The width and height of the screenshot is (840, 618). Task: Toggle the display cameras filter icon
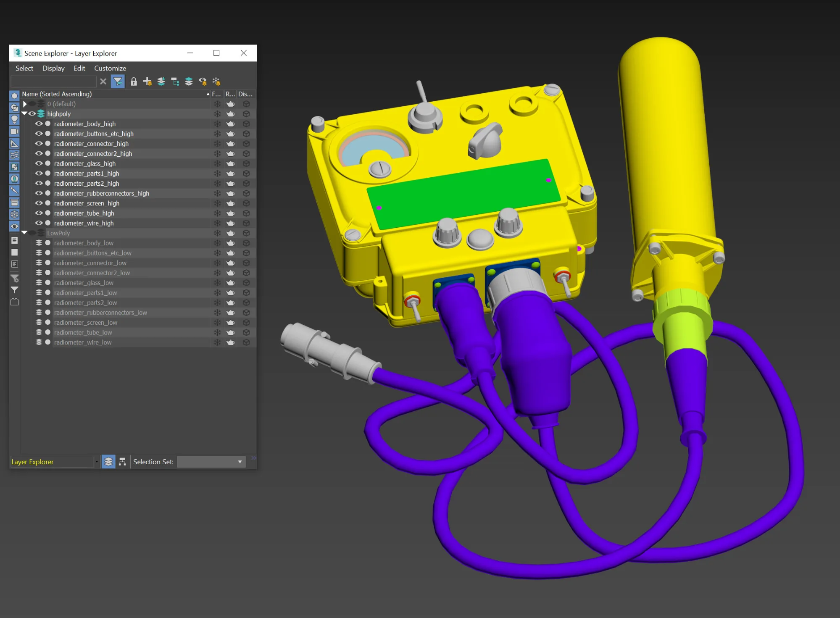[x=14, y=131]
